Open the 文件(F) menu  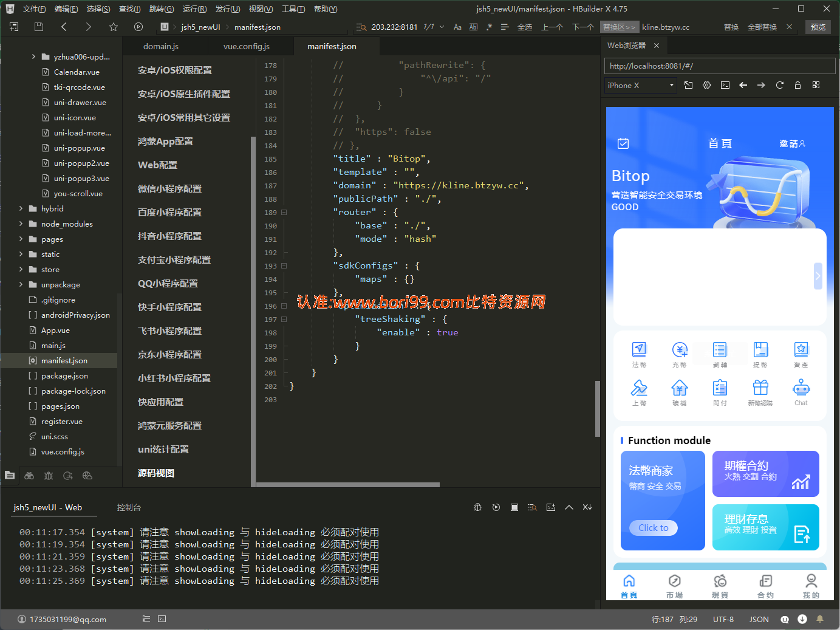click(x=34, y=9)
